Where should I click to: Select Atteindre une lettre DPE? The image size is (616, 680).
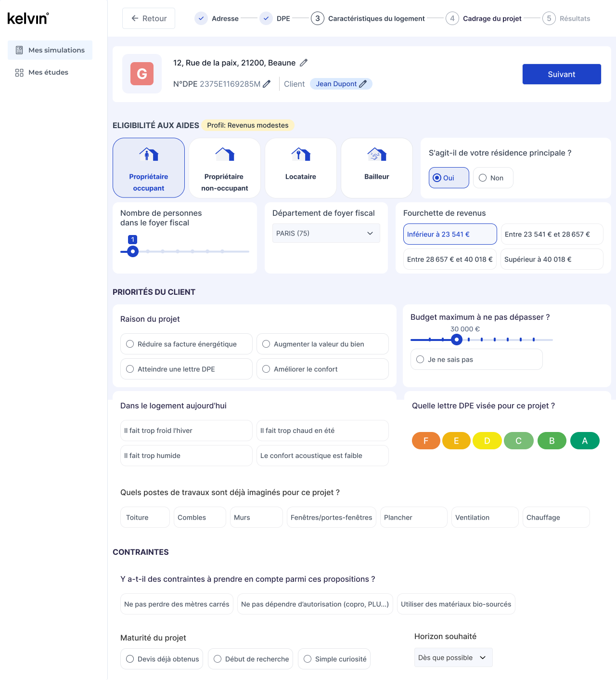[186, 369]
